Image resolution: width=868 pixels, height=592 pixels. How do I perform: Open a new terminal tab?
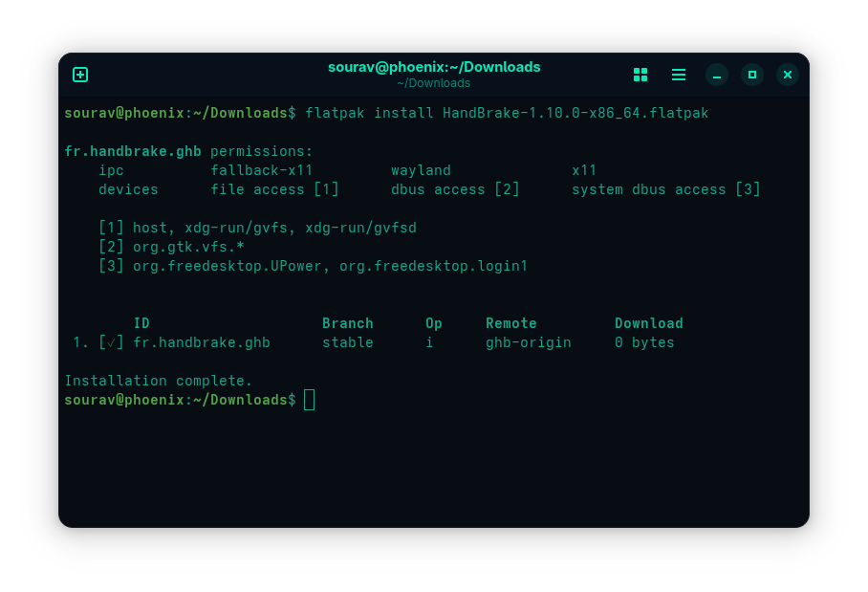[80, 74]
